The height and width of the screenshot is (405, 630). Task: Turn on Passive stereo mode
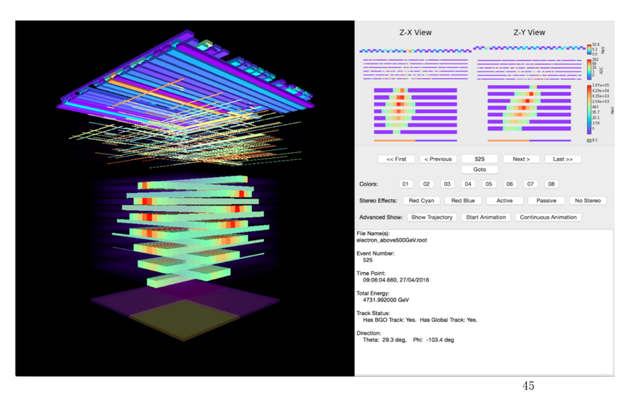tap(546, 200)
